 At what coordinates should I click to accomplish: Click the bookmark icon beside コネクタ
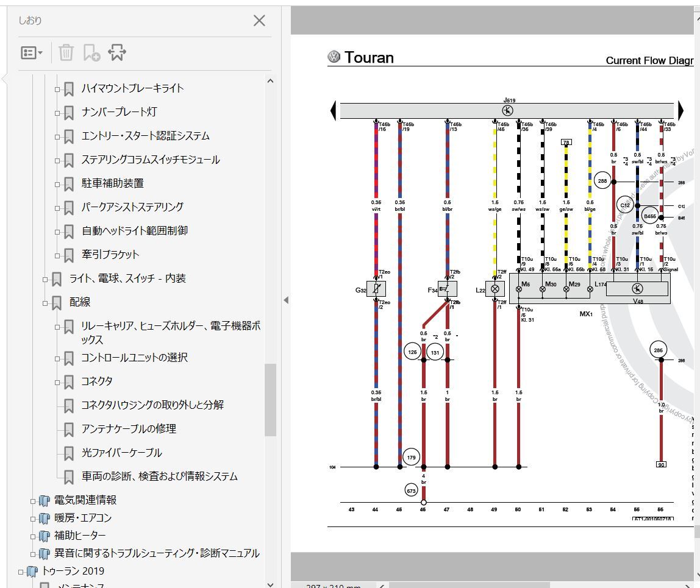tap(69, 382)
